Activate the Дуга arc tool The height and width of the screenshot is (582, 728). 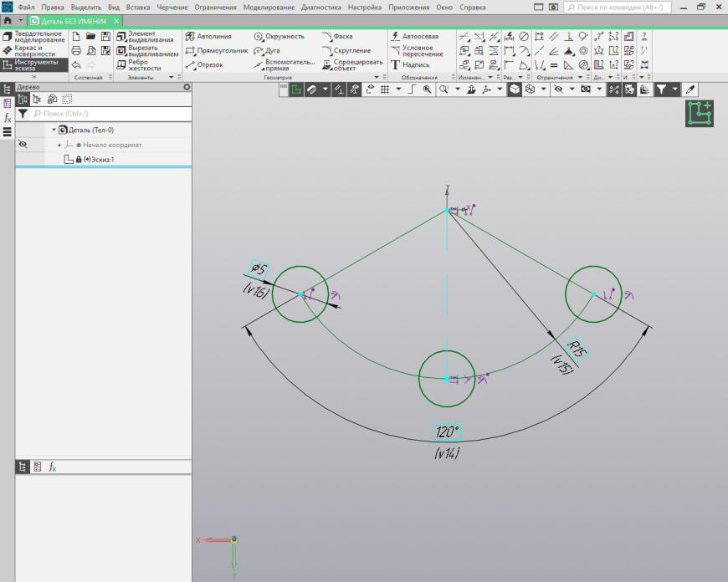[267, 50]
